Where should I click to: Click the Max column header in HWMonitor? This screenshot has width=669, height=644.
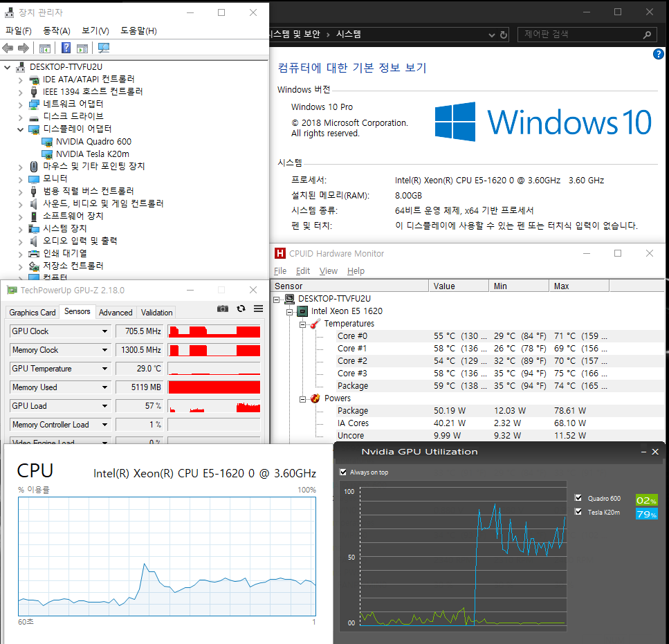pos(579,286)
